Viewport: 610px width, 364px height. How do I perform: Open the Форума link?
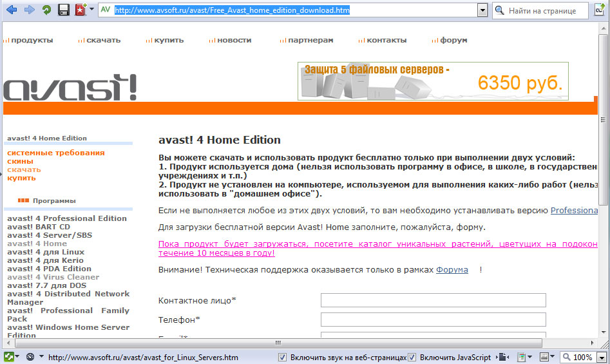coord(452,270)
